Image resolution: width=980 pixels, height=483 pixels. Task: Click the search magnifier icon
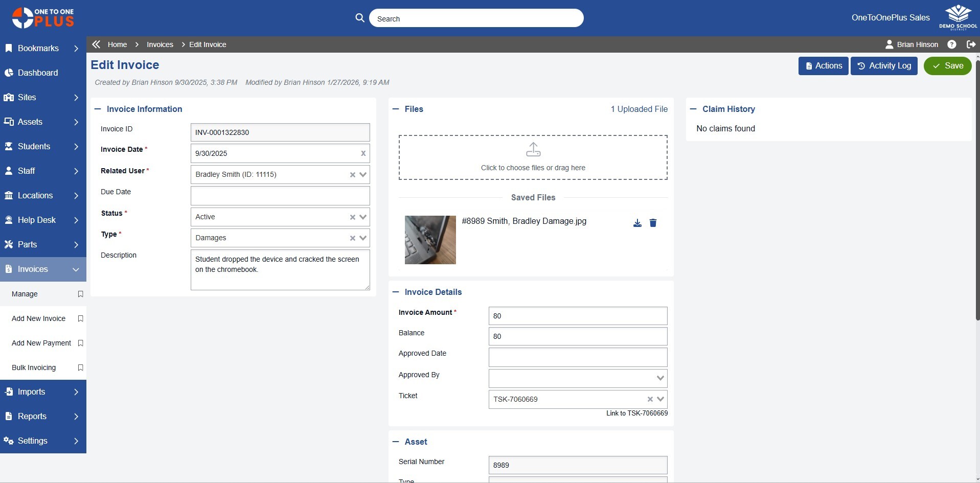pyautogui.click(x=360, y=18)
